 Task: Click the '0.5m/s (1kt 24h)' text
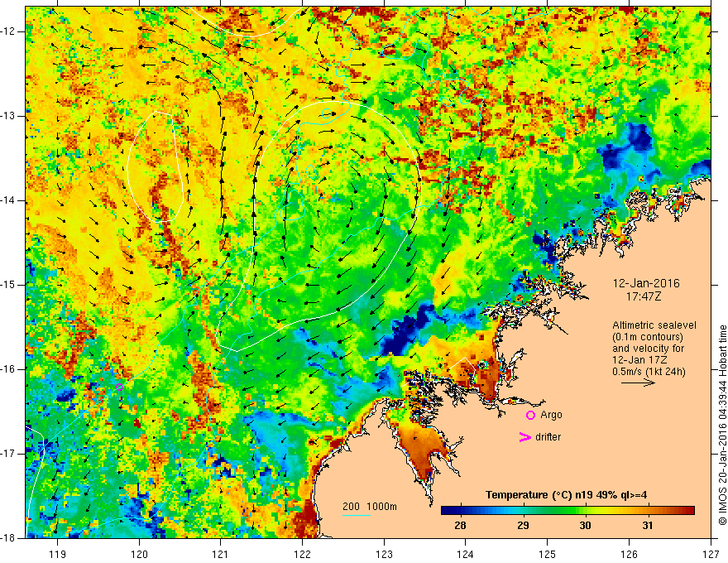pyautogui.click(x=649, y=372)
